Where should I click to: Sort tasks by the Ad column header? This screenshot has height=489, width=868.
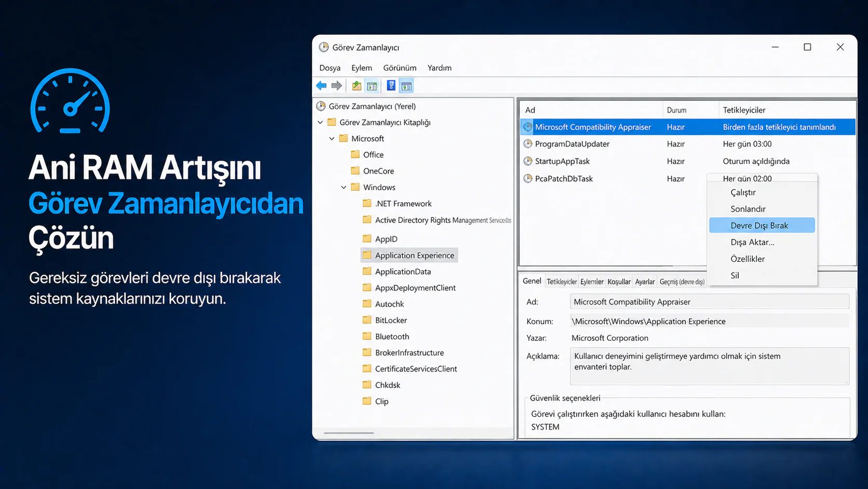591,110
